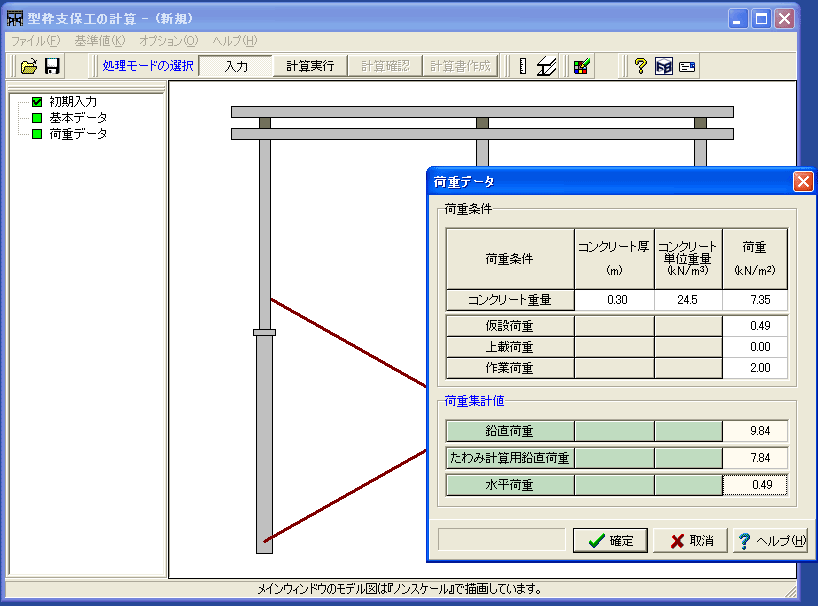This screenshot has height=606, width=818.
Task: Click concrete weight load cell 7.35
Action: point(755,300)
